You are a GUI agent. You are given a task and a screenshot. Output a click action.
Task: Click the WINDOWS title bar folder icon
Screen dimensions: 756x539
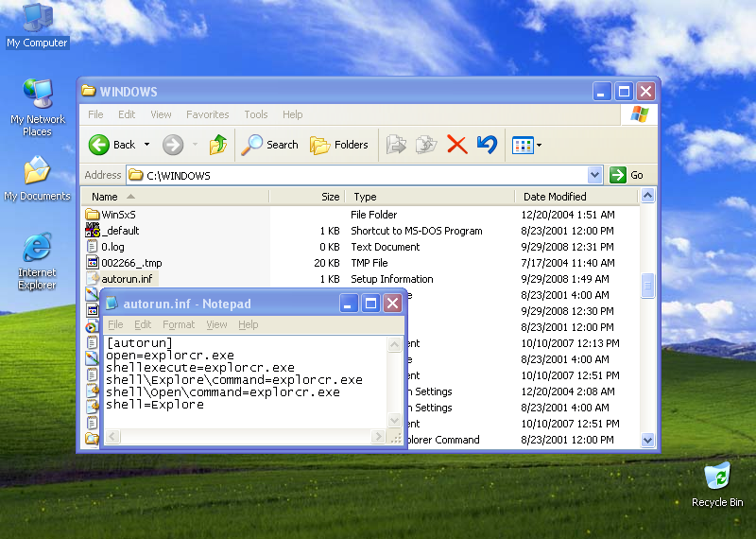[x=88, y=91]
